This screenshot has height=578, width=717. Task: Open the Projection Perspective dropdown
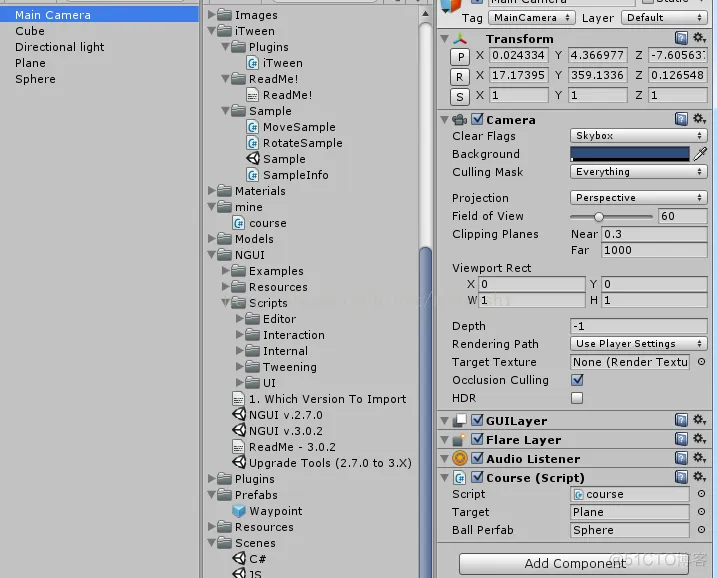638,198
